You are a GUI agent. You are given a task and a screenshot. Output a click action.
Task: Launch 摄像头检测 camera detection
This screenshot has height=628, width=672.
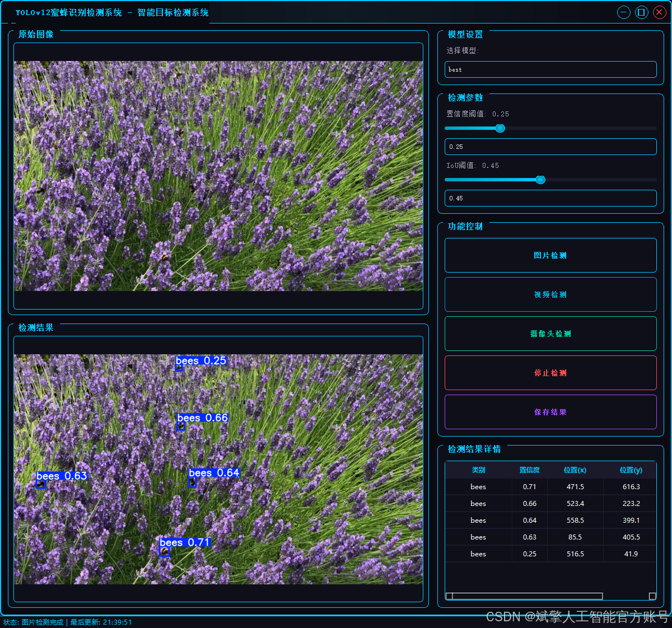point(550,334)
